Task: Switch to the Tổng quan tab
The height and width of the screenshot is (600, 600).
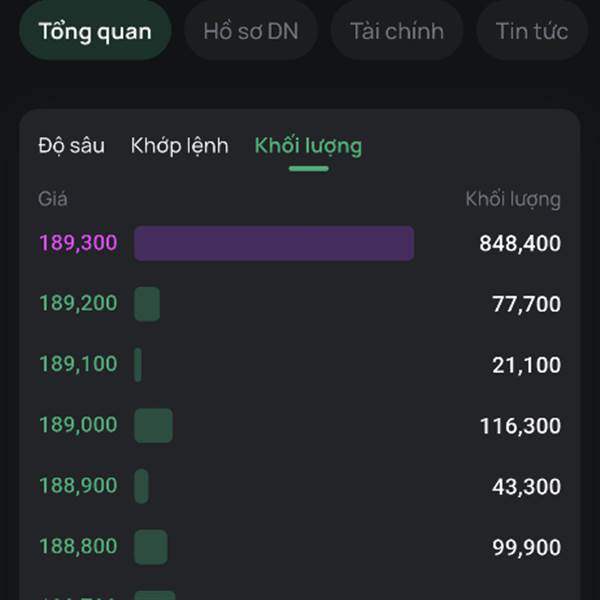Action: click(x=95, y=31)
